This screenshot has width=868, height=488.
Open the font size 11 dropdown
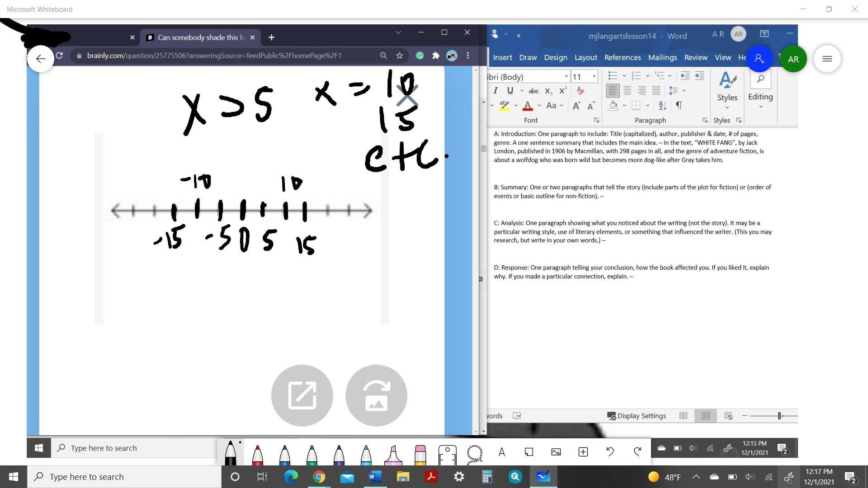click(x=594, y=76)
